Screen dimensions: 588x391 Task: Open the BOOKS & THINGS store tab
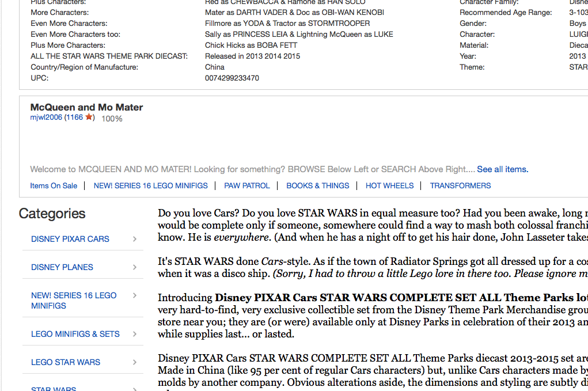click(x=318, y=185)
